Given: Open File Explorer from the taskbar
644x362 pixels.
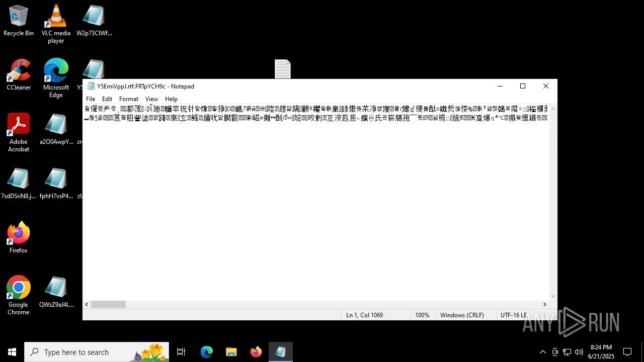Looking at the screenshot, I should [x=231, y=352].
